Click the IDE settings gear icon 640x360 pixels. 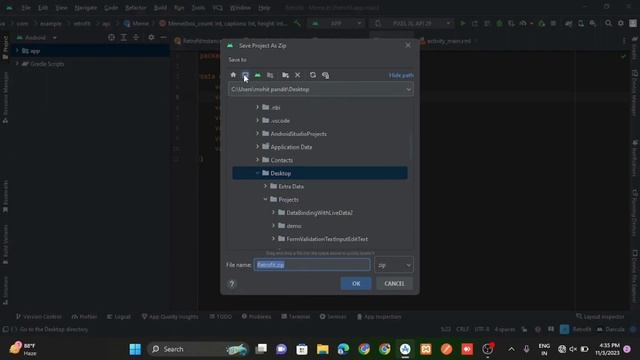[x=620, y=24]
